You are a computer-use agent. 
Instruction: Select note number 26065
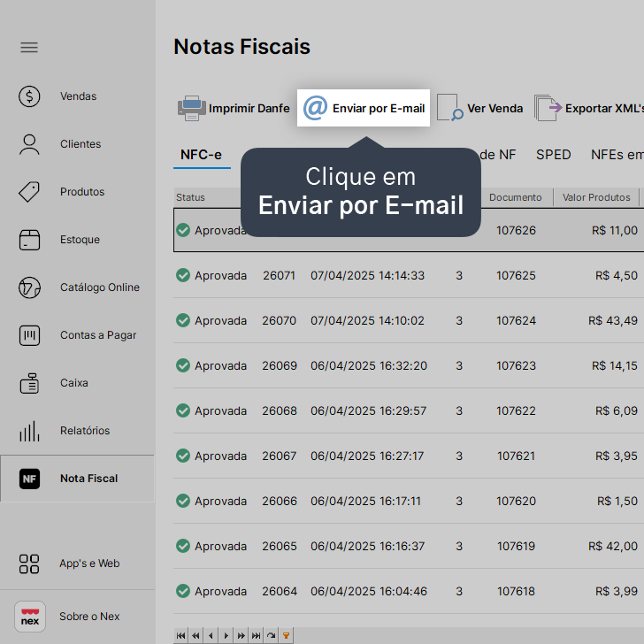click(x=280, y=547)
